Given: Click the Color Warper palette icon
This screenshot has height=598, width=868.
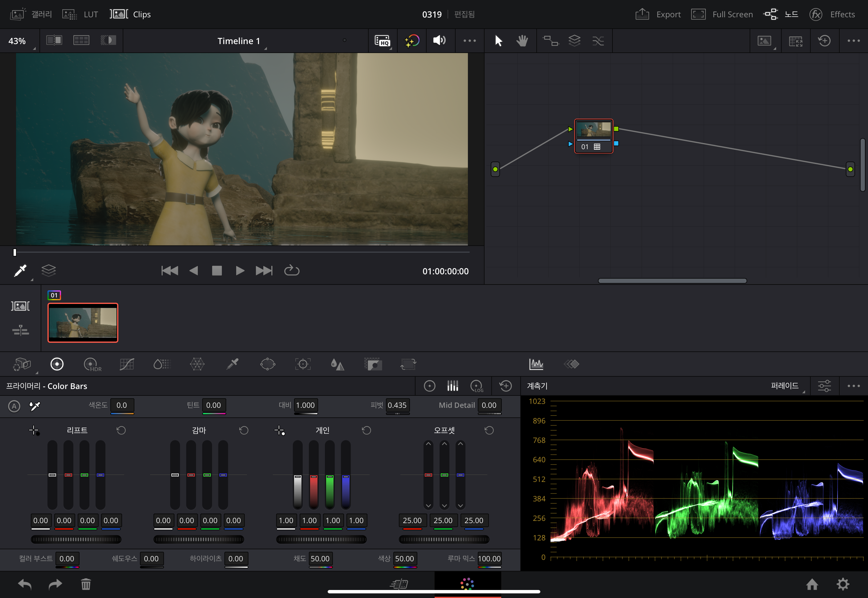Looking at the screenshot, I should [x=197, y=364].
